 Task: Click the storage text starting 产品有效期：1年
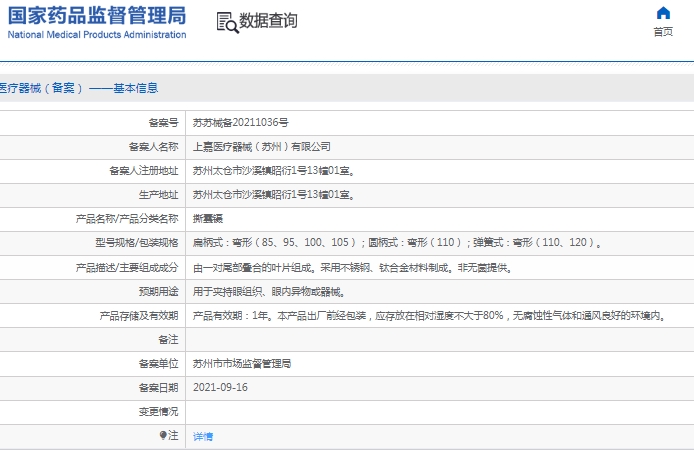point(430,315)
